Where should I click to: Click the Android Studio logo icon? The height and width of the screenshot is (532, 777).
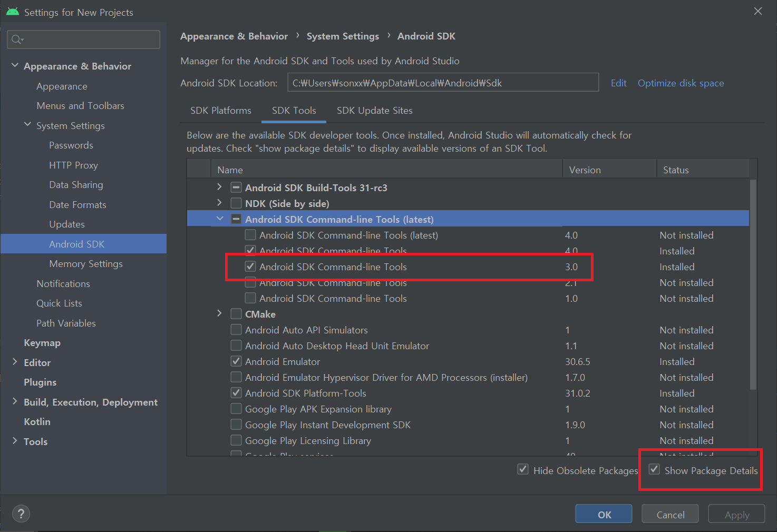[x=13, y=12]
